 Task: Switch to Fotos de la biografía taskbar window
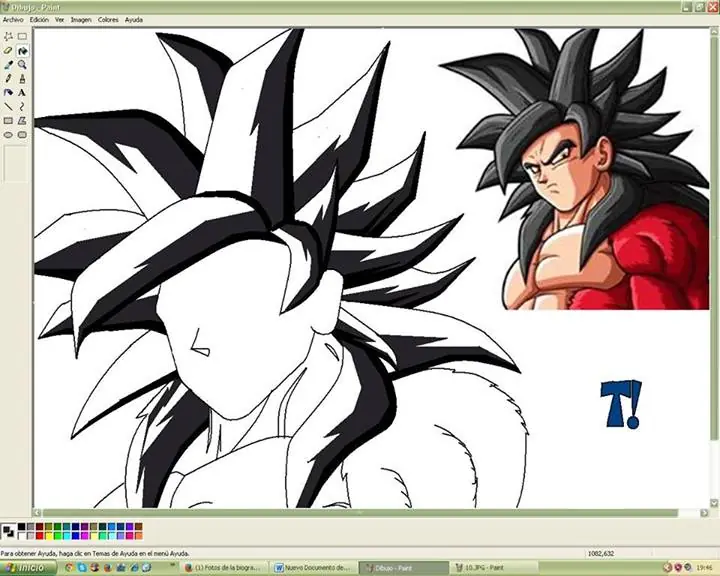coord(225,568)
